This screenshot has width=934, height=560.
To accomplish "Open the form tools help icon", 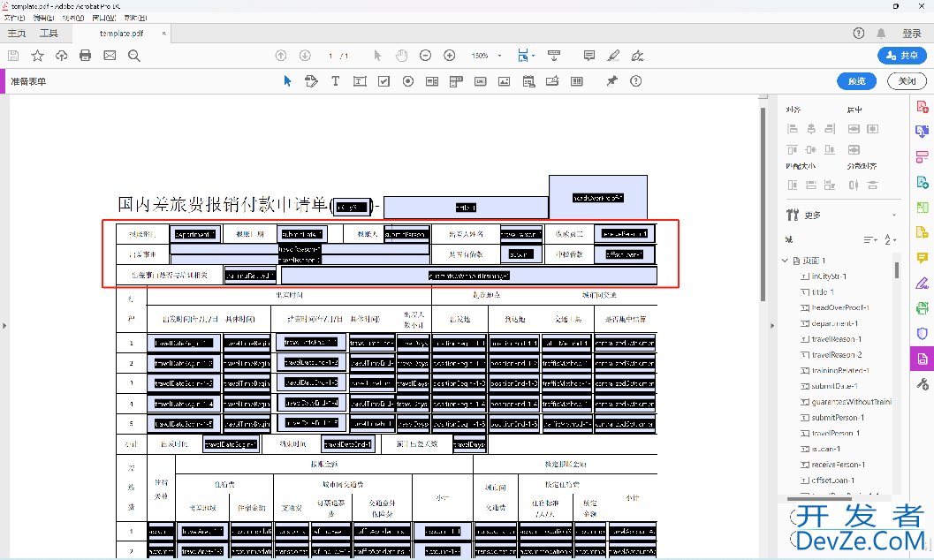I will click(636, 81).
